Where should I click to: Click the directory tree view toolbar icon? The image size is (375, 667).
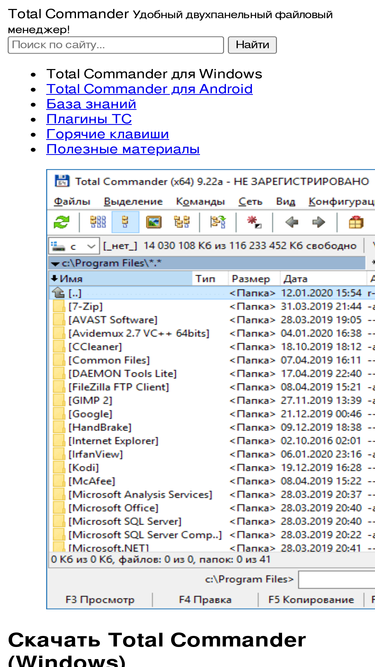182,222
